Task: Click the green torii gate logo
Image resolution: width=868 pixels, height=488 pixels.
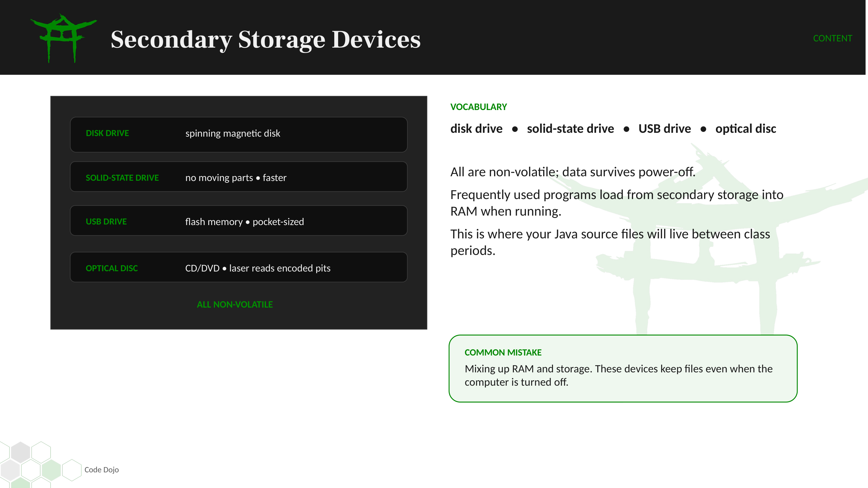Action: click(x=63, y=38)
